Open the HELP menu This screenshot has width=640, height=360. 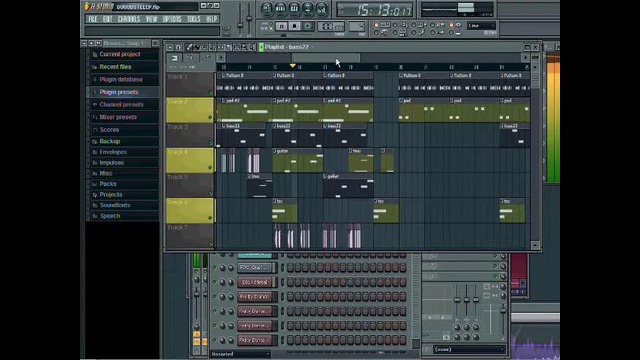211,19
